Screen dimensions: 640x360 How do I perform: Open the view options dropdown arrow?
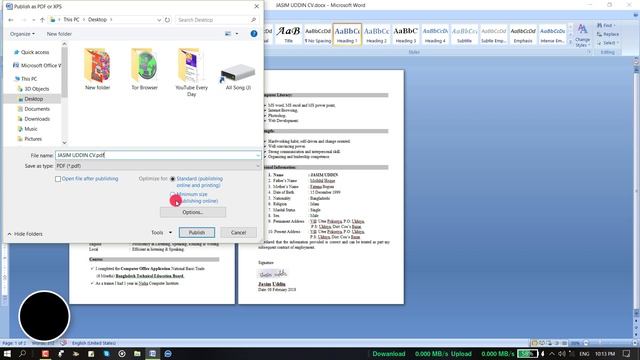(237, 34)
